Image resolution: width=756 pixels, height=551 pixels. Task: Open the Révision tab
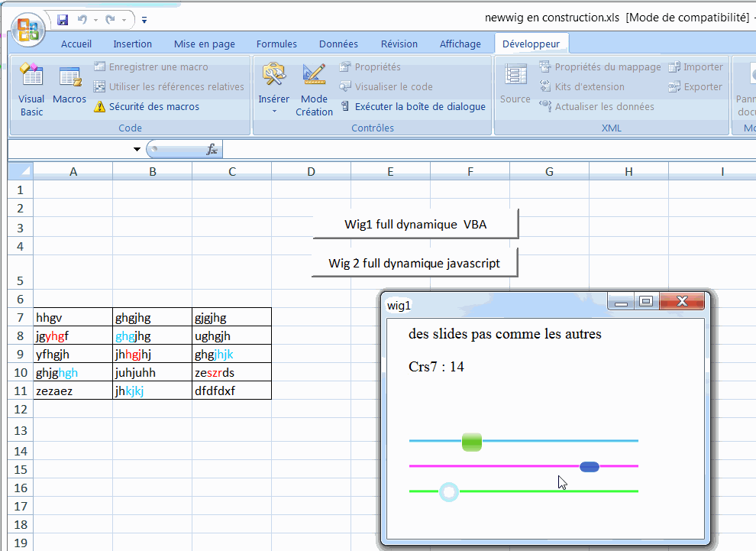click(x=399, y=44)
